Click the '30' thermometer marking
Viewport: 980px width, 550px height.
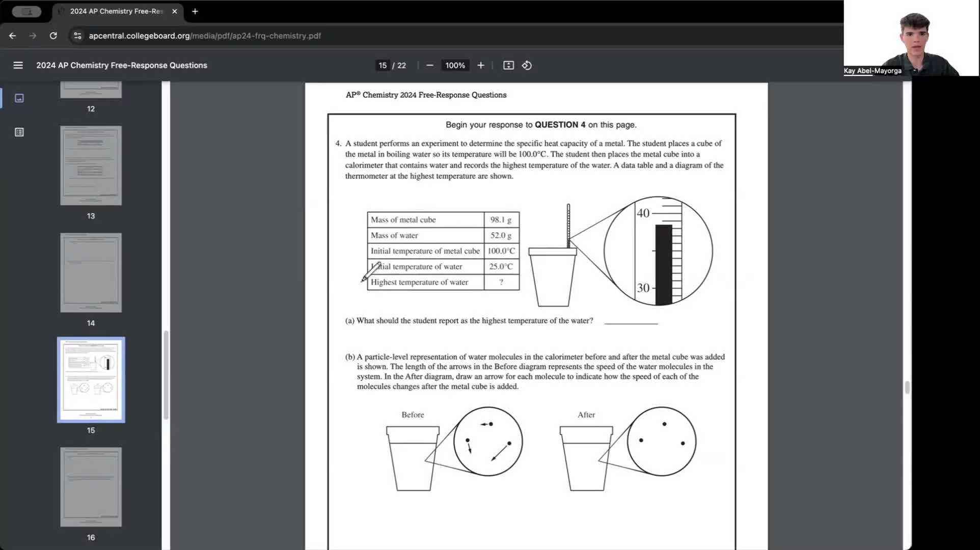[643, 288]
